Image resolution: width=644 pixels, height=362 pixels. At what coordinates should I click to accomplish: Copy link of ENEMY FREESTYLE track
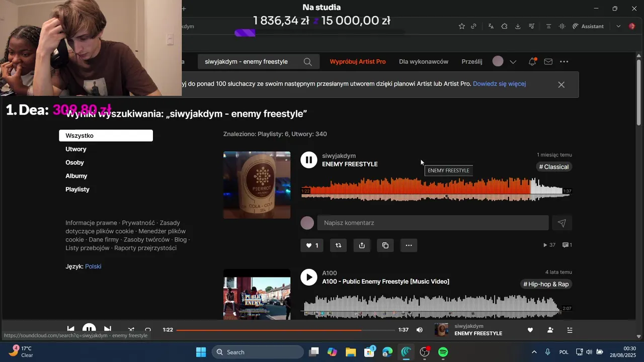[385, 245]
